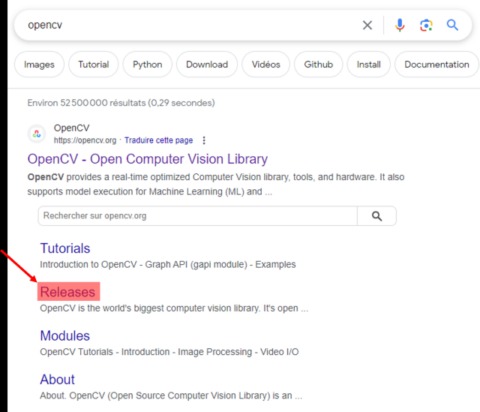Open the About sitelink

[x=57, y=379]
